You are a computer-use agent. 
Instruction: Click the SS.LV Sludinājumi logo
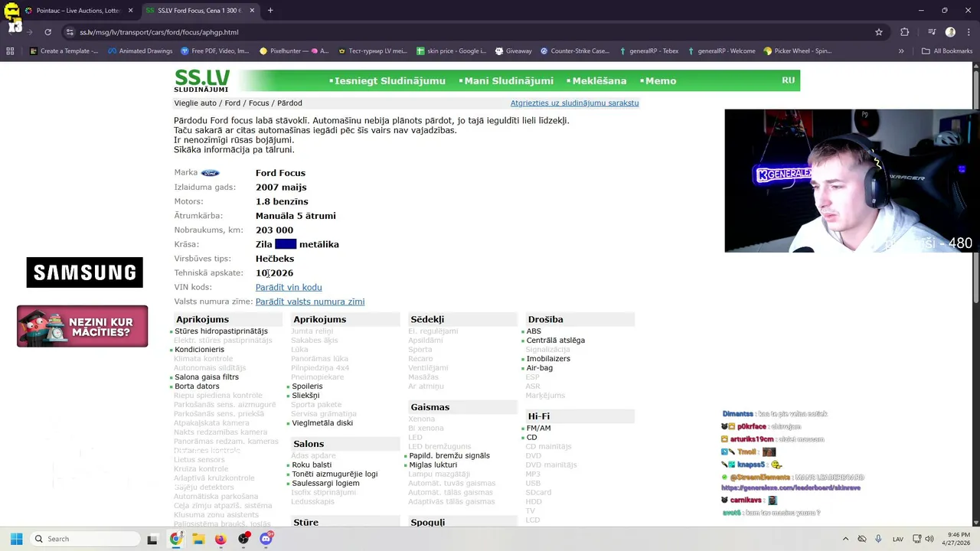tap(202, 80)
